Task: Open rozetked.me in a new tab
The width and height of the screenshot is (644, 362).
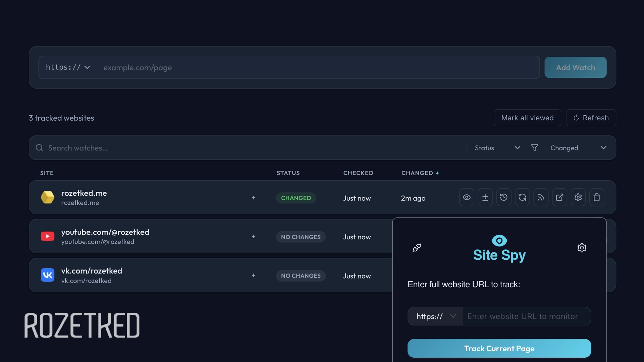Action: (x=559, y=197)
